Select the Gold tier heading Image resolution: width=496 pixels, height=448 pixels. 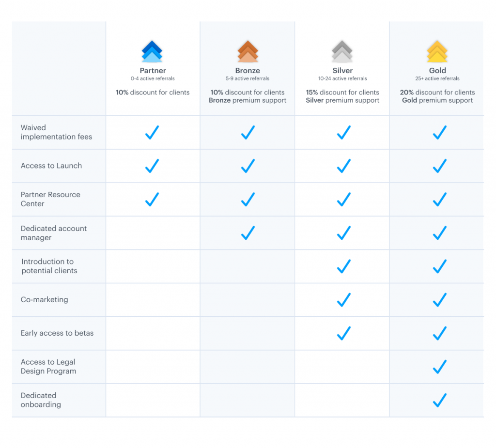[437, 71]
